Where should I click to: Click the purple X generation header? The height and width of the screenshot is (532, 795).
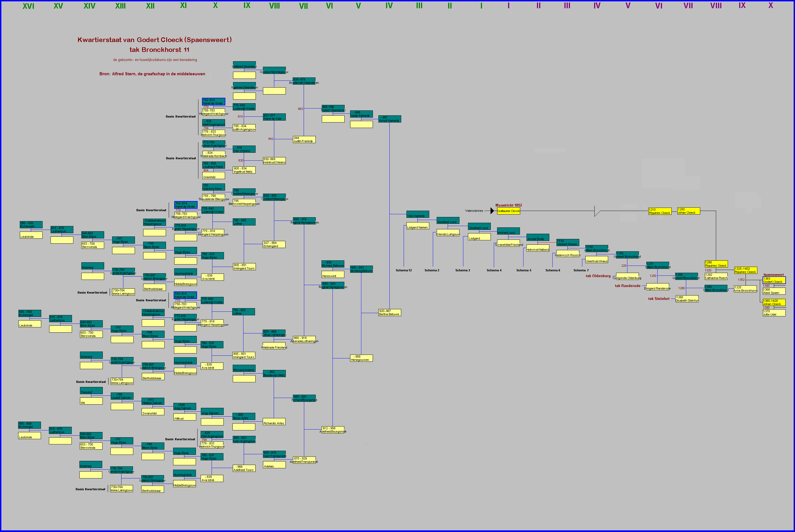[x=771, y=5]
